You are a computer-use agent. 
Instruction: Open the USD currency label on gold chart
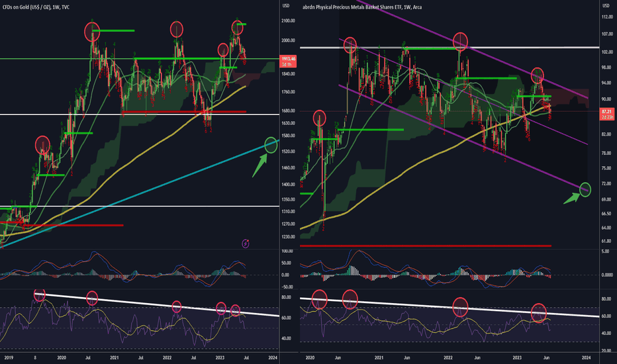tap(286, 5)
